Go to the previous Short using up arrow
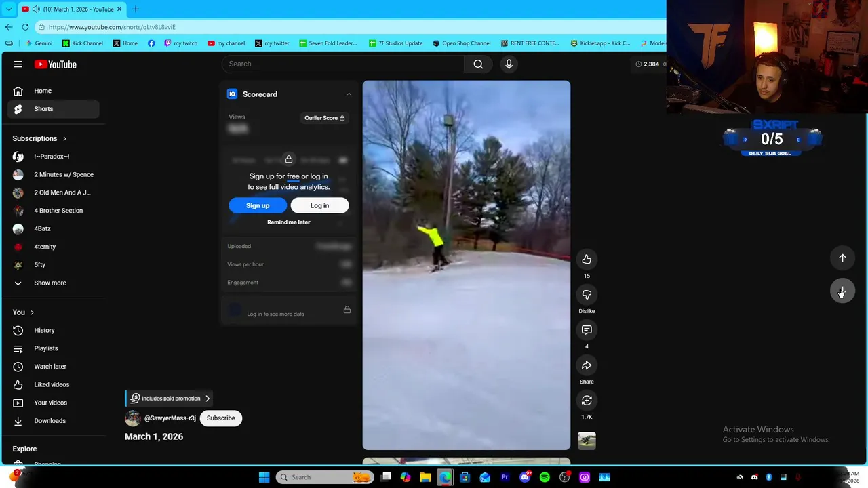This screenshot has height=488, width=868. click(x=842, y=258)
